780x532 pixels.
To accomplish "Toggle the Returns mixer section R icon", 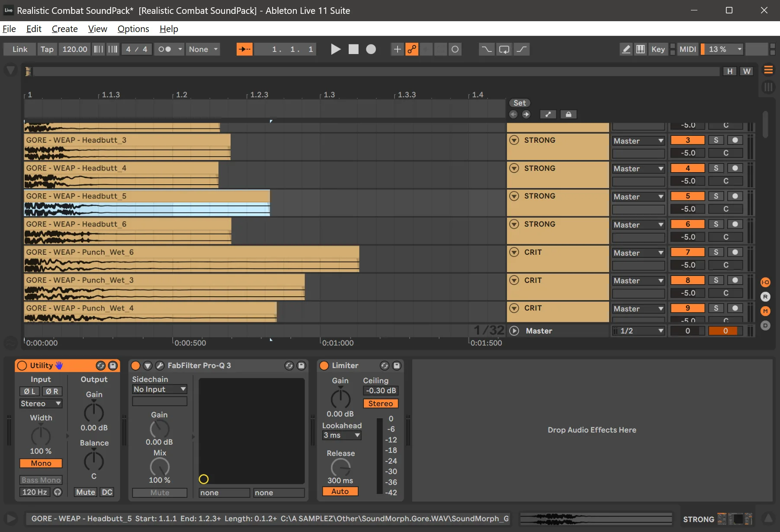I will coord(765,297).
